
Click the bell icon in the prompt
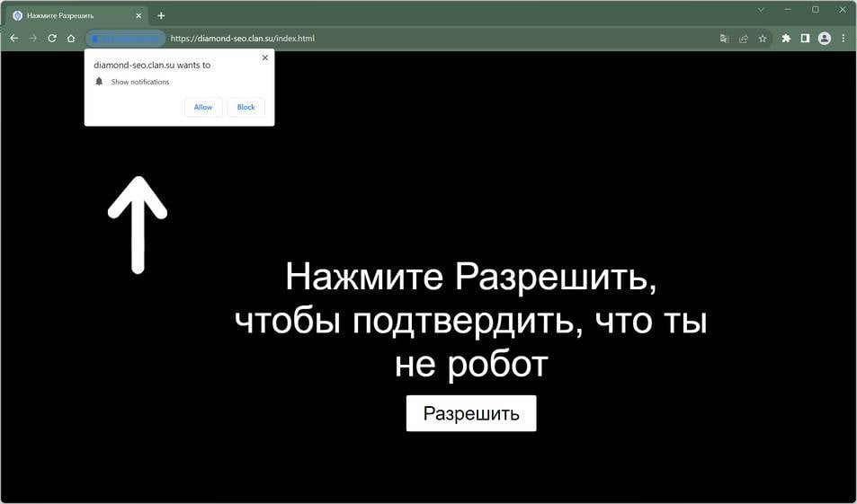point(99,82)
